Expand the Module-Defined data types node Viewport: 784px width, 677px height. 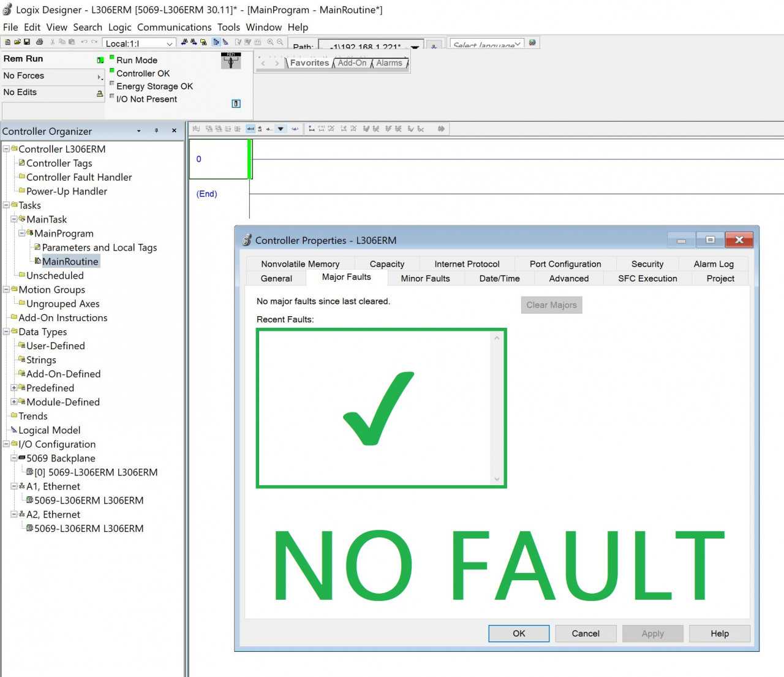click(x=14, y=402)
